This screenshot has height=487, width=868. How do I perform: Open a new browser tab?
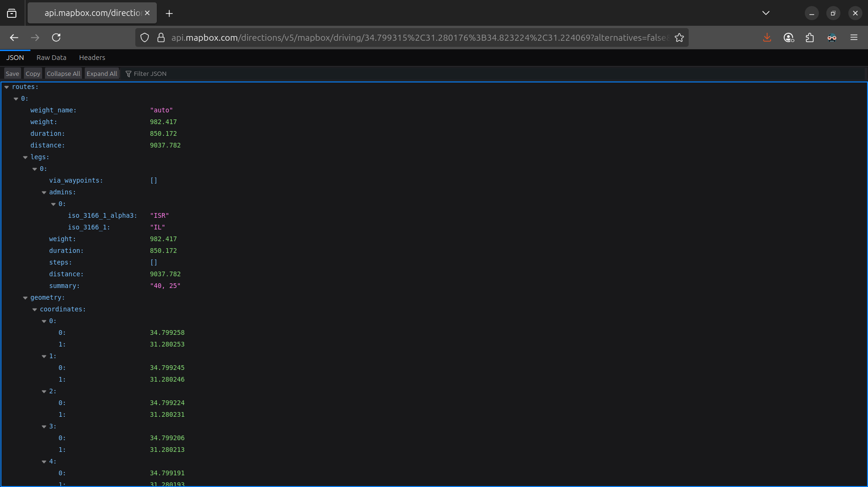pos(169,13)
